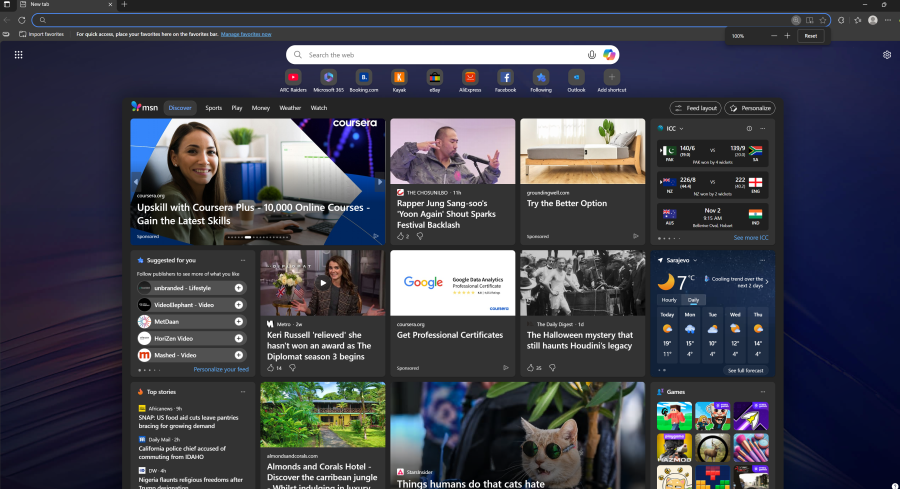This screenshot has height=489, width=900.
Task: Dislike the Keri Russell article
Action: tap(292, 368)
